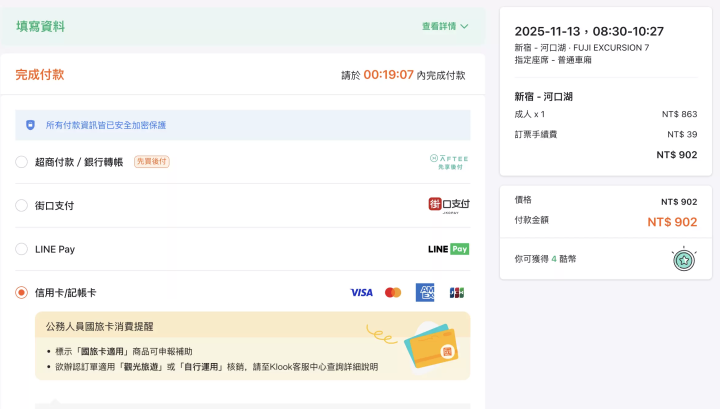Click the 公務人員國旅卡消費提醒 heading
720x409 pixels.
tap(99, 326)
